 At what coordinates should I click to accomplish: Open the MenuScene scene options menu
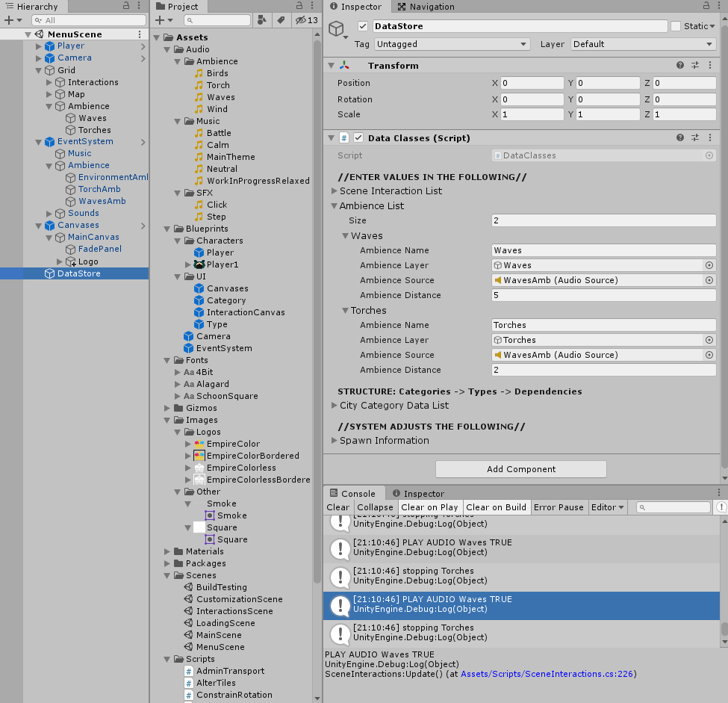pyautogui.click(x=140, y=34)
